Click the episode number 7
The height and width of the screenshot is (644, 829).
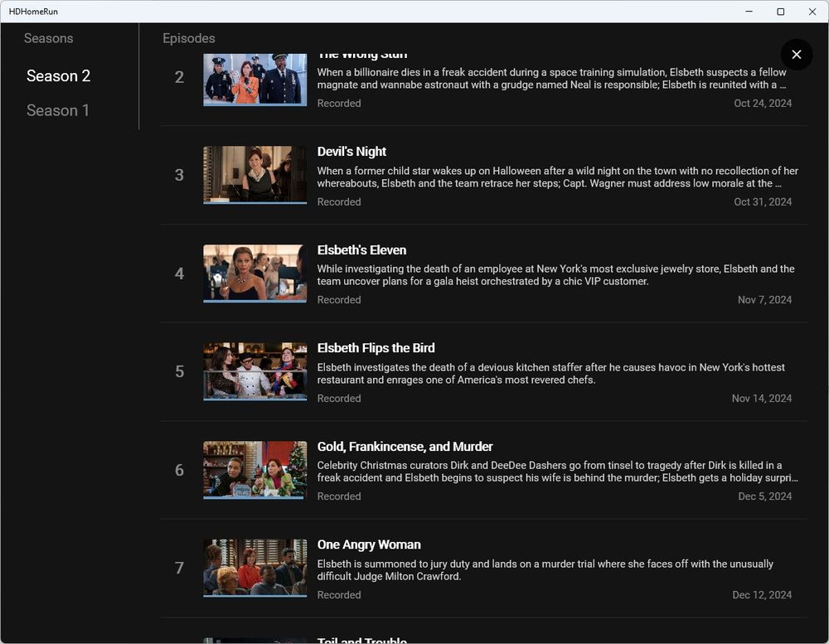(179, 568)
